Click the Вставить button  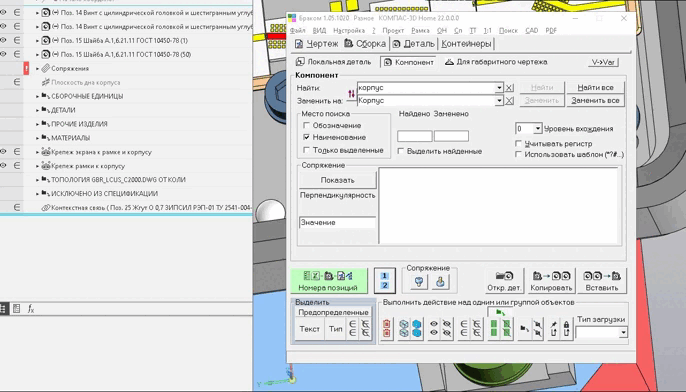coord(602,280)
